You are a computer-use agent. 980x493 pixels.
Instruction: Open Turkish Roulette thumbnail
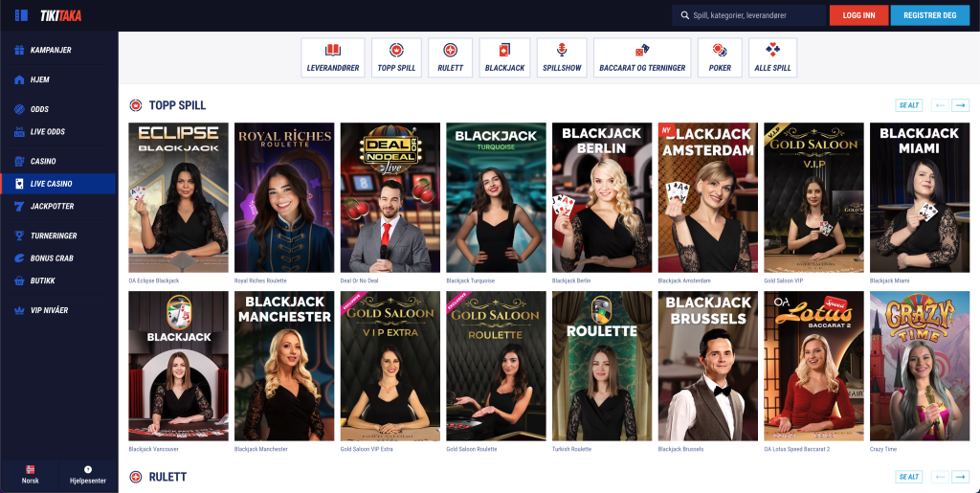pyautogui.click(x=602, y=366)
